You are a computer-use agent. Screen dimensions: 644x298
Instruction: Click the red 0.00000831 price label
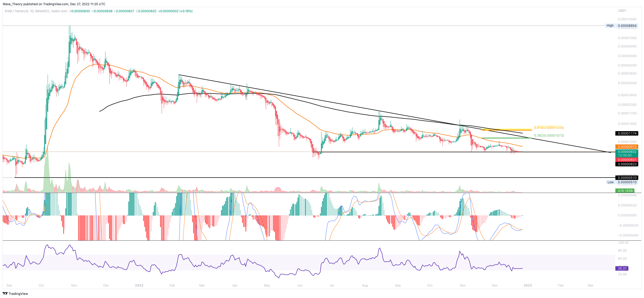click(x=627, y=160)
